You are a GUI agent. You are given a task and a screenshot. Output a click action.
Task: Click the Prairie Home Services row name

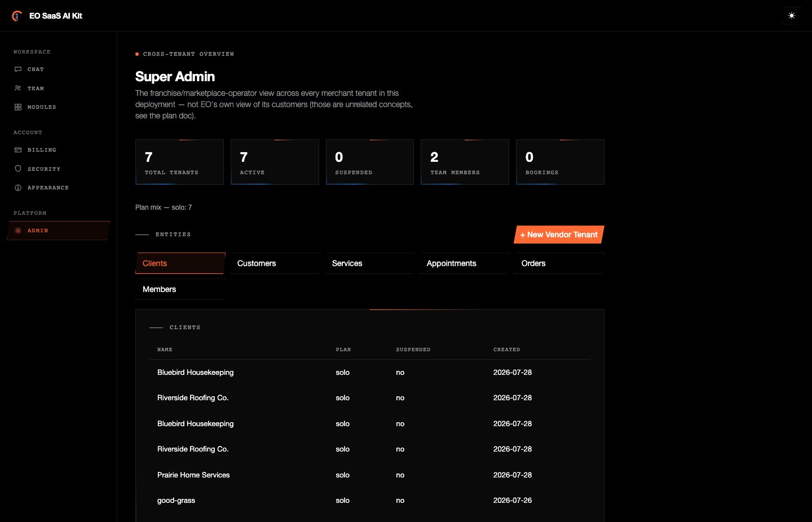click(x=193, y=475)
